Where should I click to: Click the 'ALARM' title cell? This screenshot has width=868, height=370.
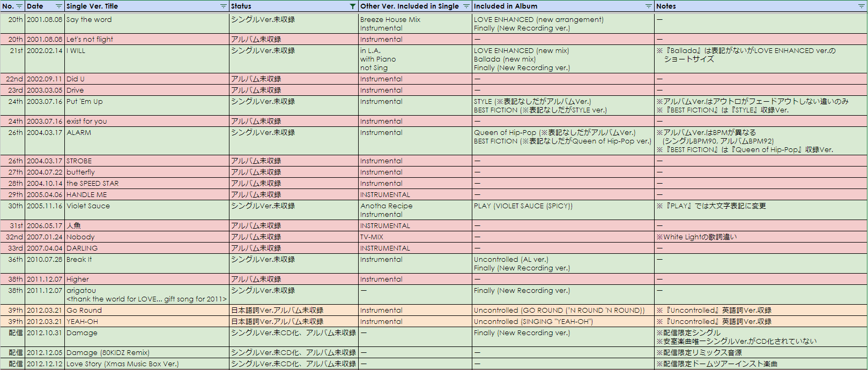147,141
